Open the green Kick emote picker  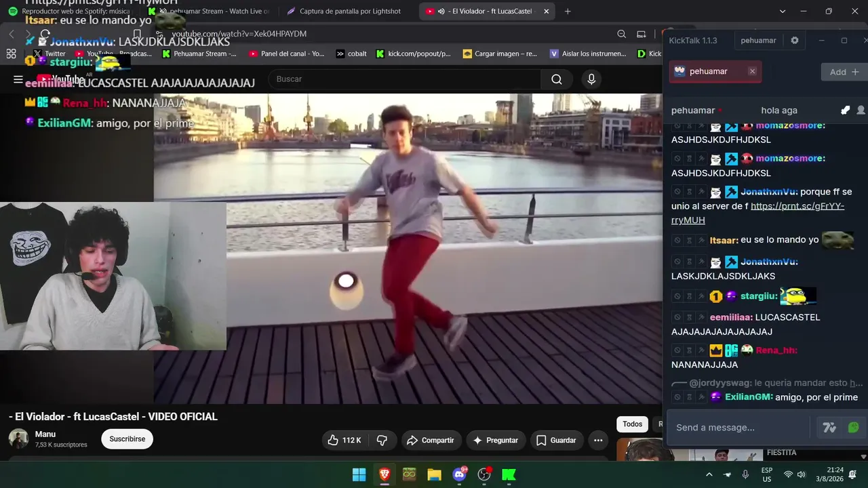tap(853, 428)
